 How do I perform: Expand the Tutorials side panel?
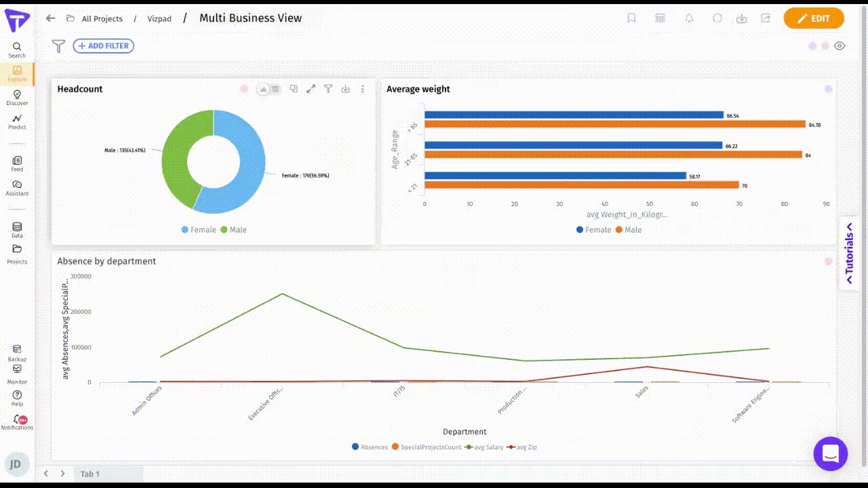(x=849, y=253)
